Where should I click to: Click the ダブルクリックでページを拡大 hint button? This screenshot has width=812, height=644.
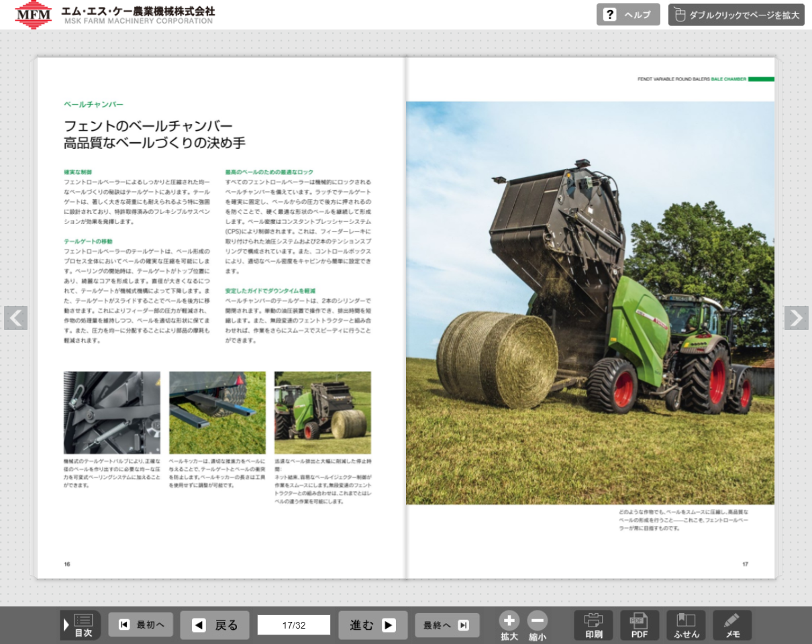(x=736, y=15)
